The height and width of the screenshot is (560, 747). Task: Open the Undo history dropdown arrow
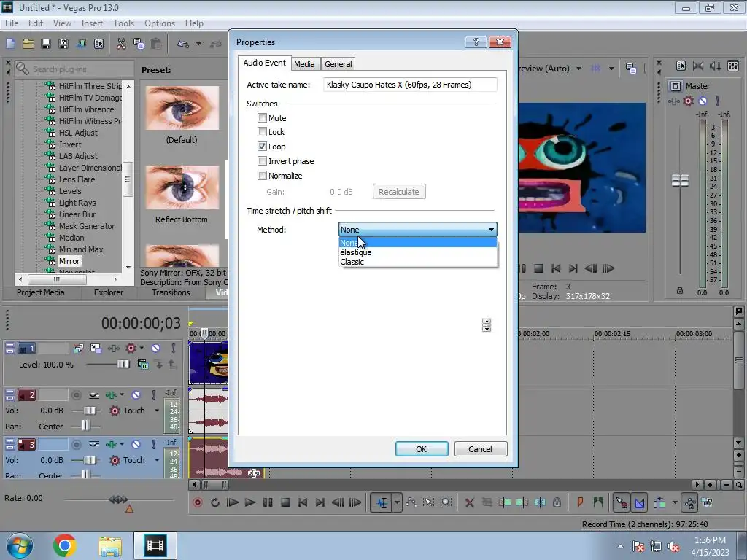[x=198, y=44]
